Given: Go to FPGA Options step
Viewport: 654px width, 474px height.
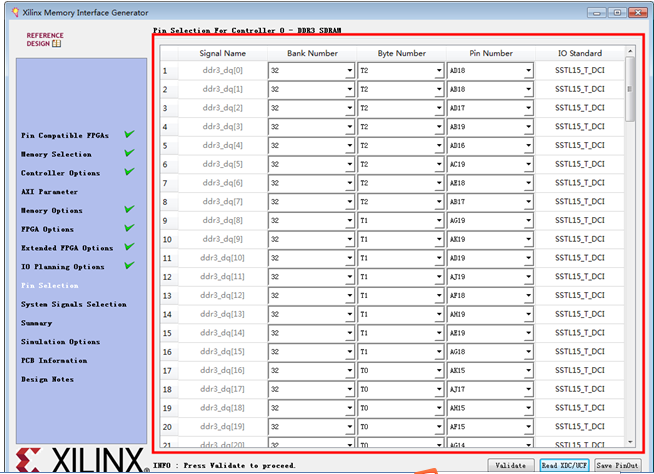Looking at the screenshot, I should point(47,229).
